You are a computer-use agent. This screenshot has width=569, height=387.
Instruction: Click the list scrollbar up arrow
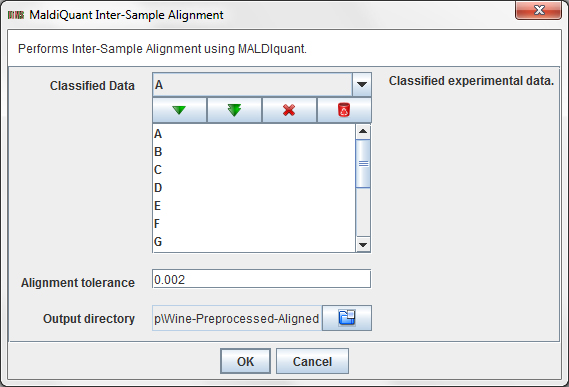click(363, 131)
